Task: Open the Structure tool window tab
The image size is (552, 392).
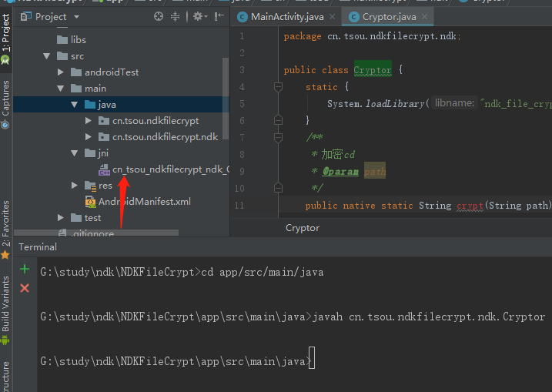Action: (x=5, y=377)
